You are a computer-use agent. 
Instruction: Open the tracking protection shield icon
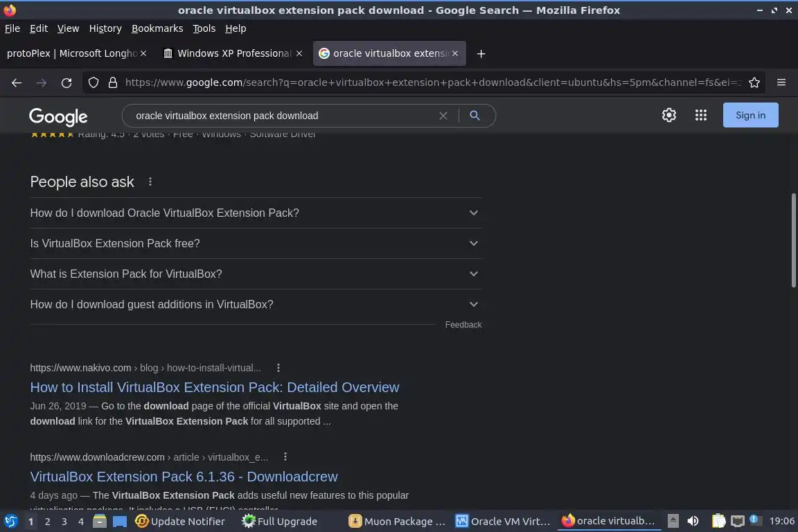pyautogui.click(x=93, y=82)
